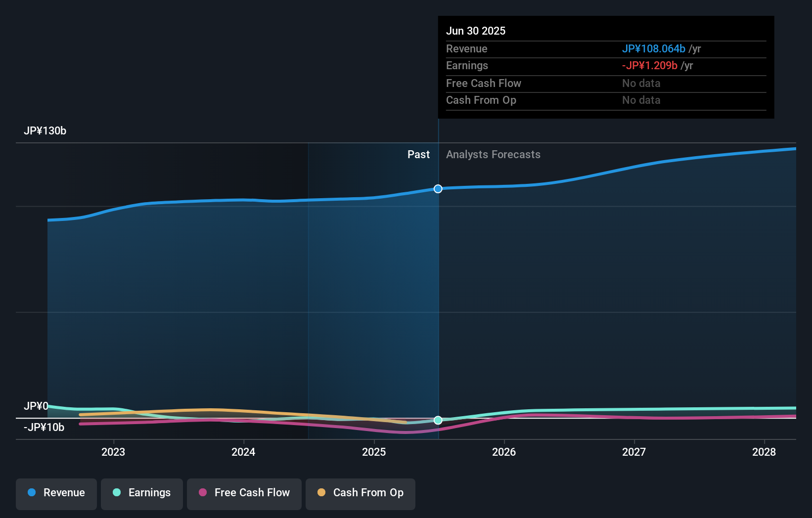The width and height of the screenshot is (812, 518).
Task: Switch to Analysts Forecasts section
Action: click(x=493, y=154)
